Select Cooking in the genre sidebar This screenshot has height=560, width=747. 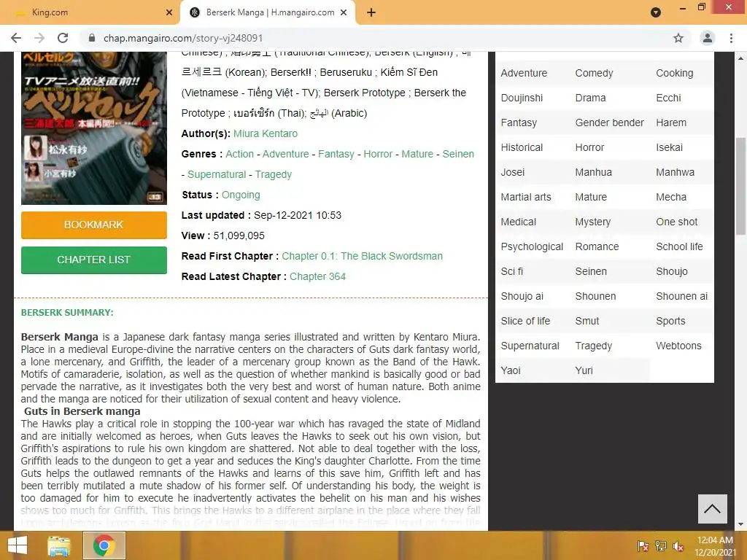[x=675, y=74]
